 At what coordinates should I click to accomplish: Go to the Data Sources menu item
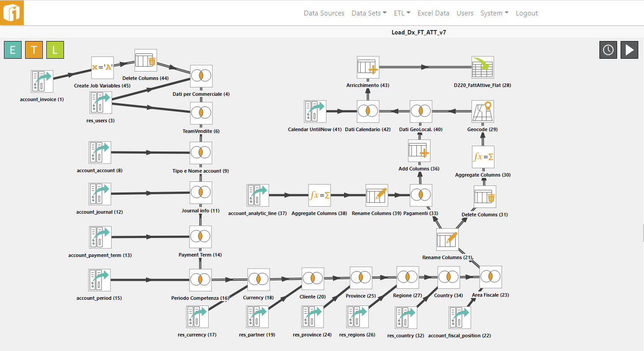point(324,13)
